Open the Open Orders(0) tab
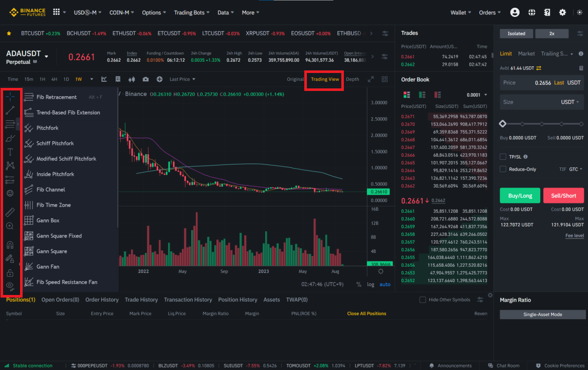588x370 pixels. tap(60, 300)
